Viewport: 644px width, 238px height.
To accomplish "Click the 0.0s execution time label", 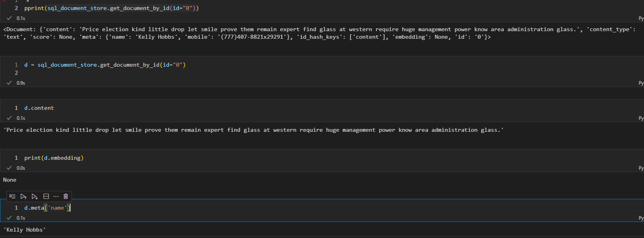I will click(x=21, y=168).
